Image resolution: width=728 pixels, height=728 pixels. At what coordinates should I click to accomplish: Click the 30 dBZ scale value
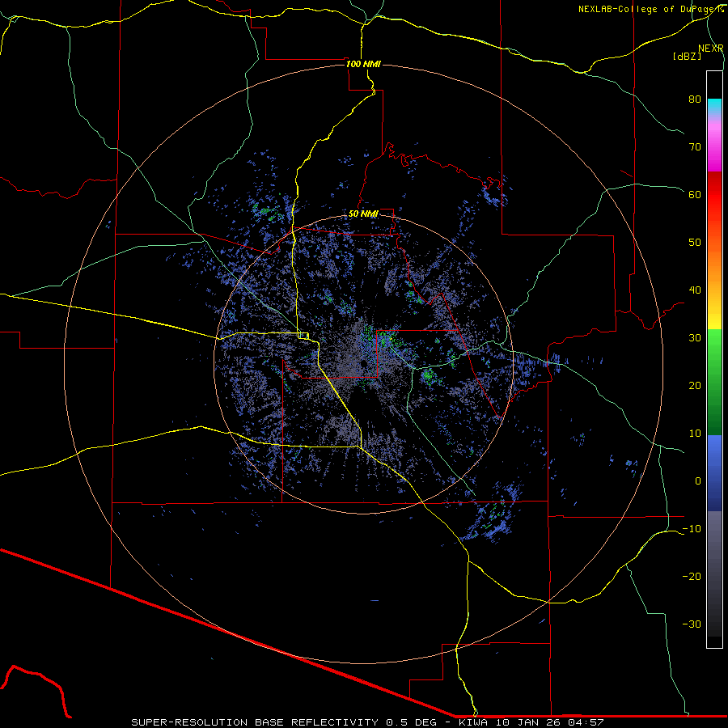pyautogui.click(x=695, y=338)
